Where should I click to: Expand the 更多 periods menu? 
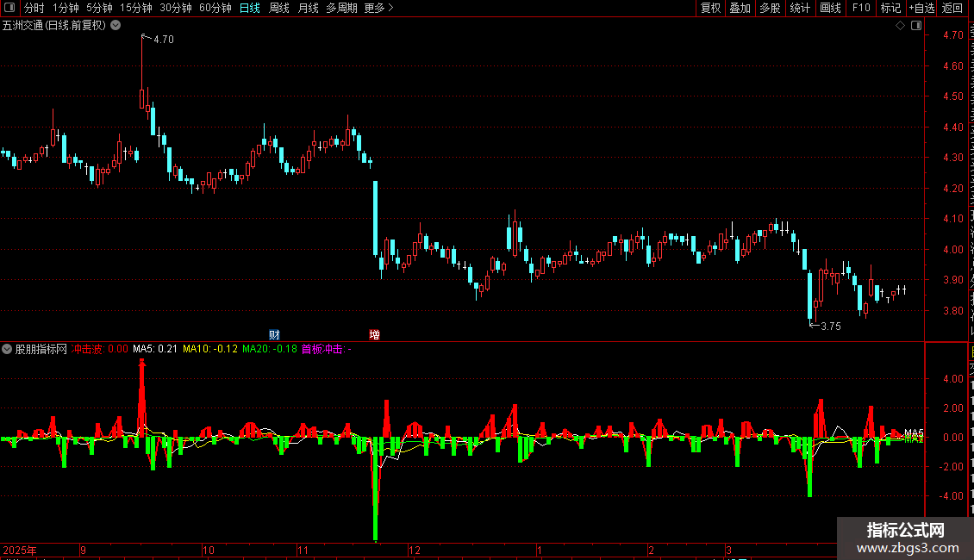pyautogui.click(x=378, y=8)
